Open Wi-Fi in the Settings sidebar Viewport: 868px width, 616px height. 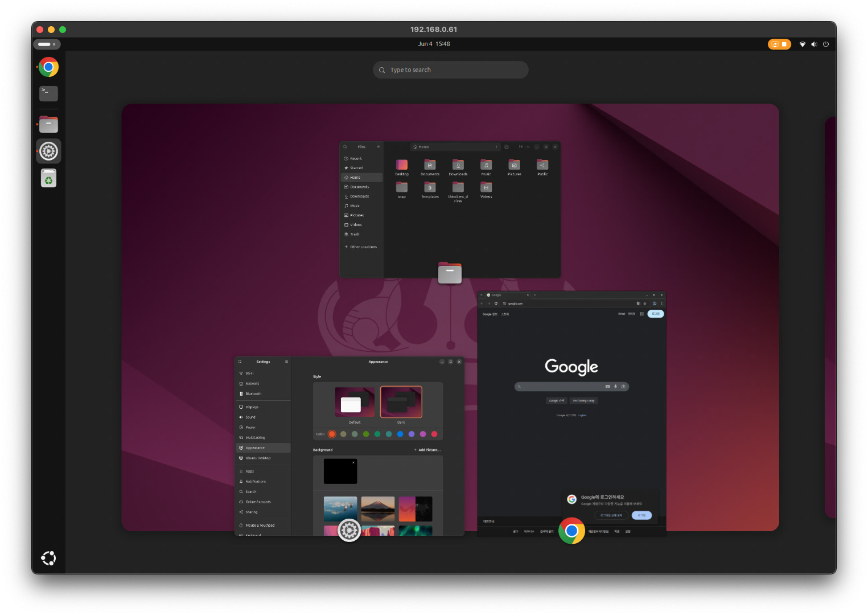(263, 373)
